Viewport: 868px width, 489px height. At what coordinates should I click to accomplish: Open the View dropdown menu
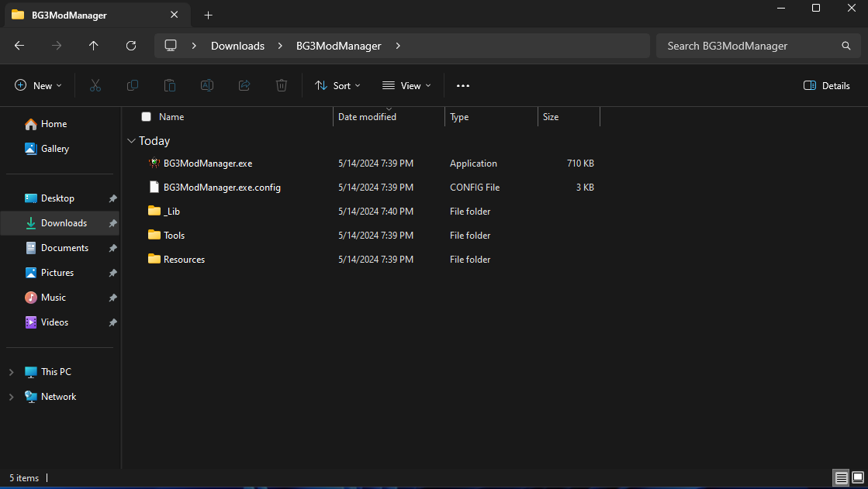406,85
